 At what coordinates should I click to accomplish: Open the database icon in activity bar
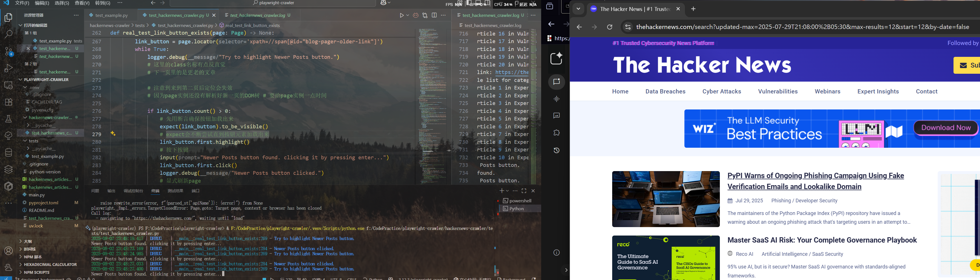click(8, 153)
